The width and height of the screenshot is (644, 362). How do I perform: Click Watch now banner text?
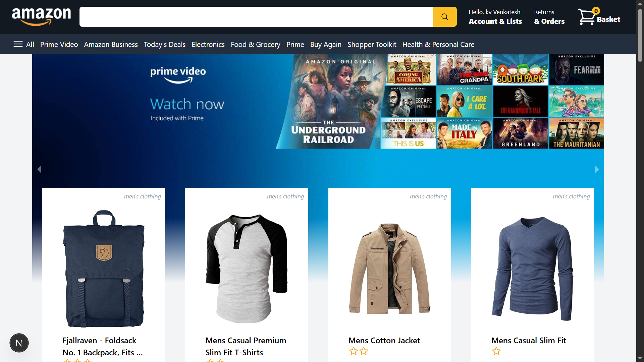[x=187, y=104]
